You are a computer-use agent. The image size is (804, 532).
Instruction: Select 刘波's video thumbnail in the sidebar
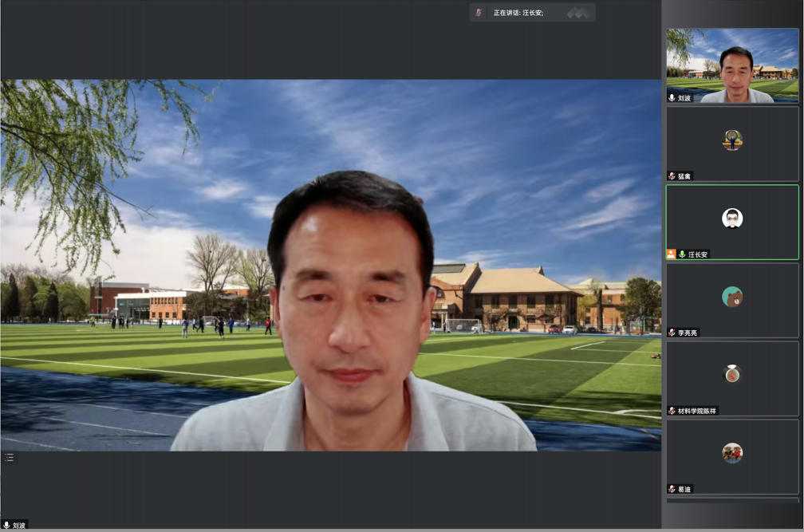click(x=732, y=64)
